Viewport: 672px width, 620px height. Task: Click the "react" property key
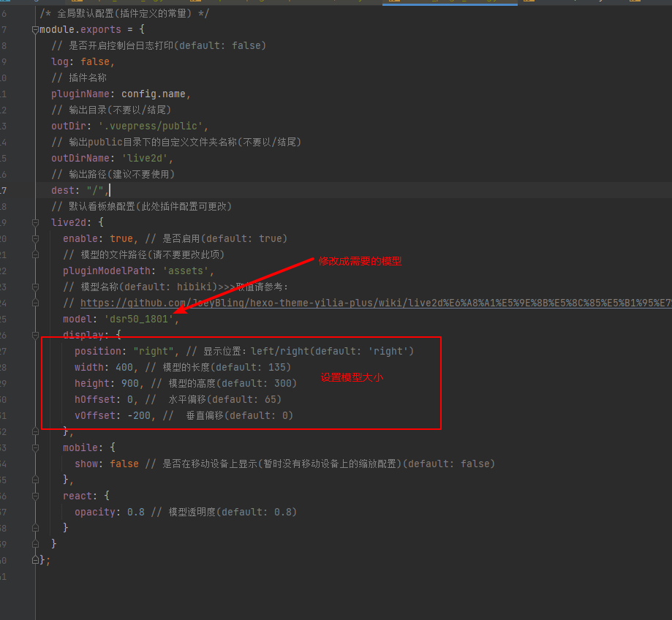point(77,496)
